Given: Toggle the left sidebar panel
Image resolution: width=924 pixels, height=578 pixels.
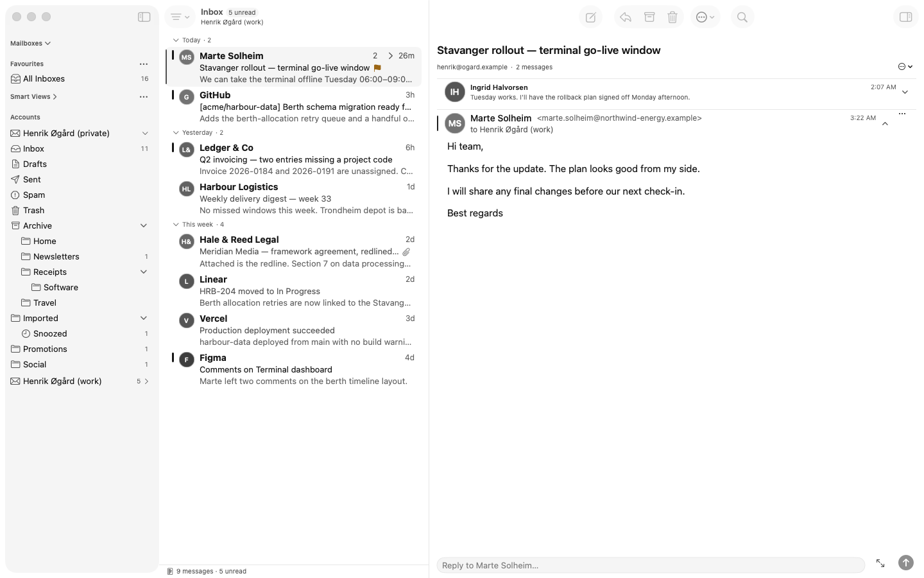Looking at the screenshot, I should [144, 17].
